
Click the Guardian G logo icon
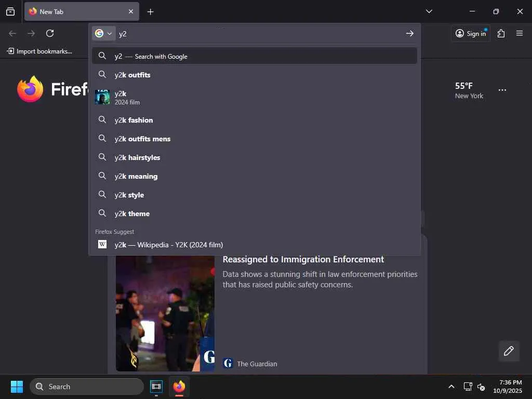[x=228, y=363]
